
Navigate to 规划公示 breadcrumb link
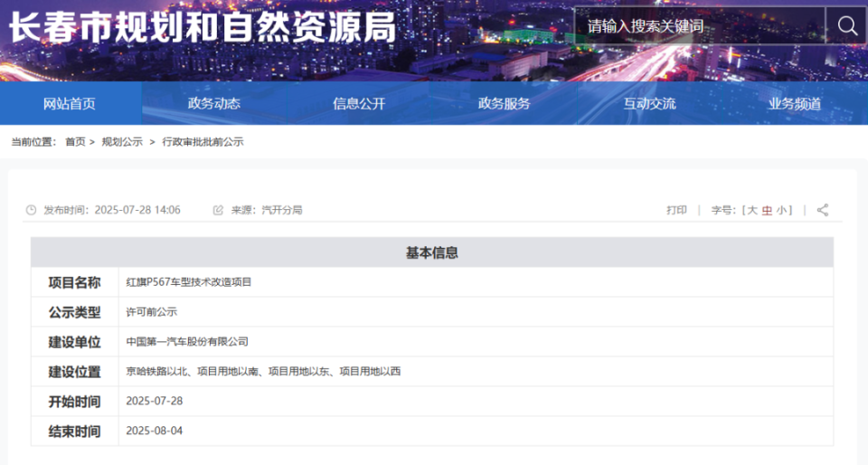pyautogui.click(x=122, y=142)
